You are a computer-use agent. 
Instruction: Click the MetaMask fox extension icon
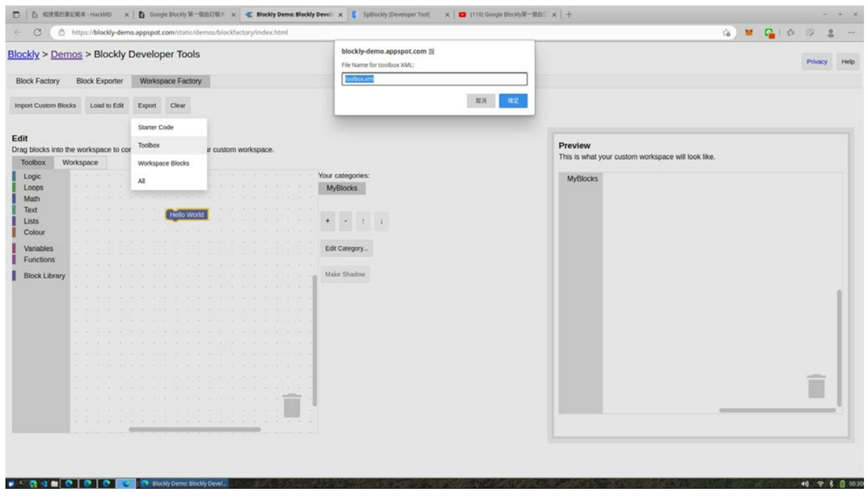click(x=749, y=32)
